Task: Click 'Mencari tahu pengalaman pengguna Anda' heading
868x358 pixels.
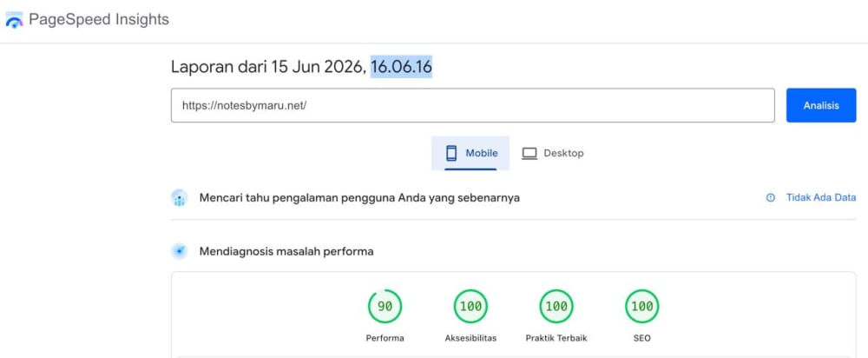Action: (x=359, y=198)
